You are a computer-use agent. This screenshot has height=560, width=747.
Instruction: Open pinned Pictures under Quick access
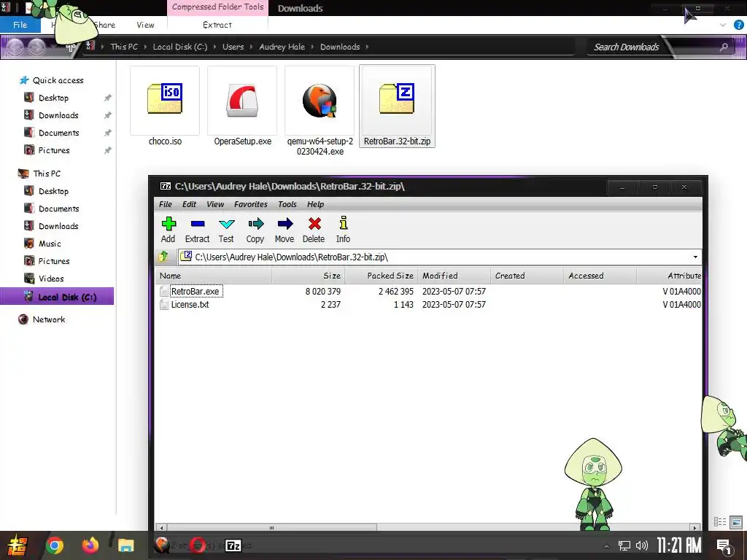(x=54, y=150)
